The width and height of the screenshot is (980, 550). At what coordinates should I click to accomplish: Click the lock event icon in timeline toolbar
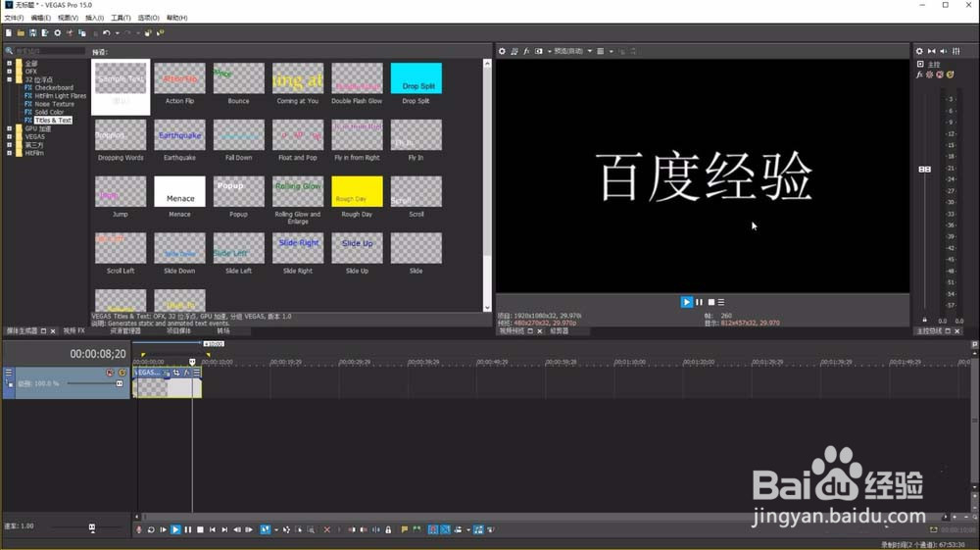(388, 529)
